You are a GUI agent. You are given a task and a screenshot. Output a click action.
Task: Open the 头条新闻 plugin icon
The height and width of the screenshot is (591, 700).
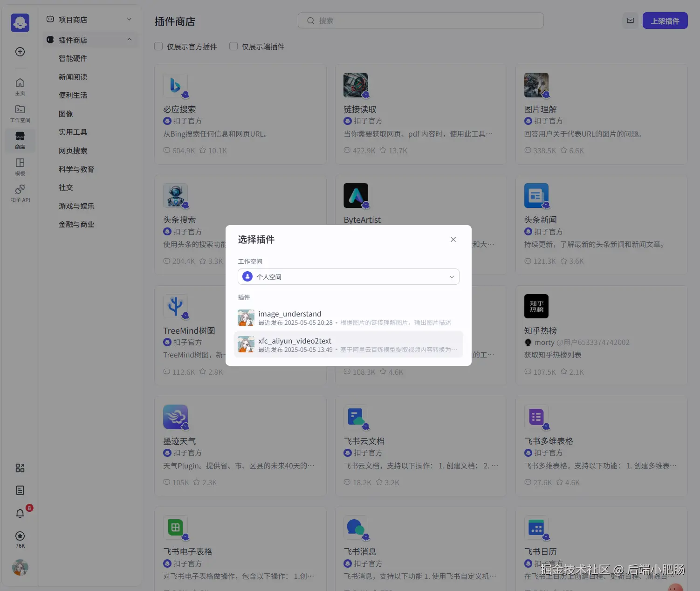click(536, 195)
